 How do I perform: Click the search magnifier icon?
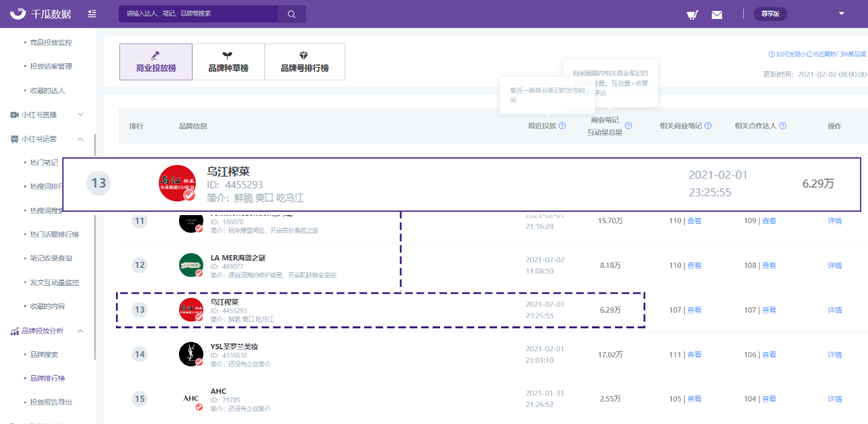[x=292, y=14]
